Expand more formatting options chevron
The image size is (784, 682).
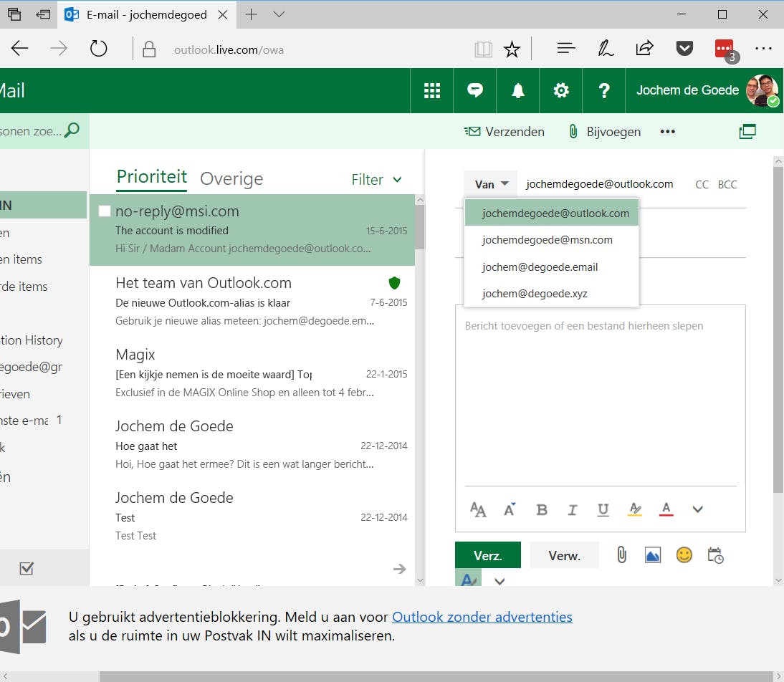pyautogui.click(x=697, y=509)
